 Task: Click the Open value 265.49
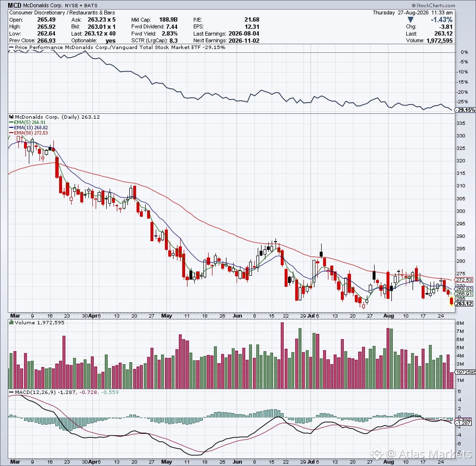click(x=46, y=19)
